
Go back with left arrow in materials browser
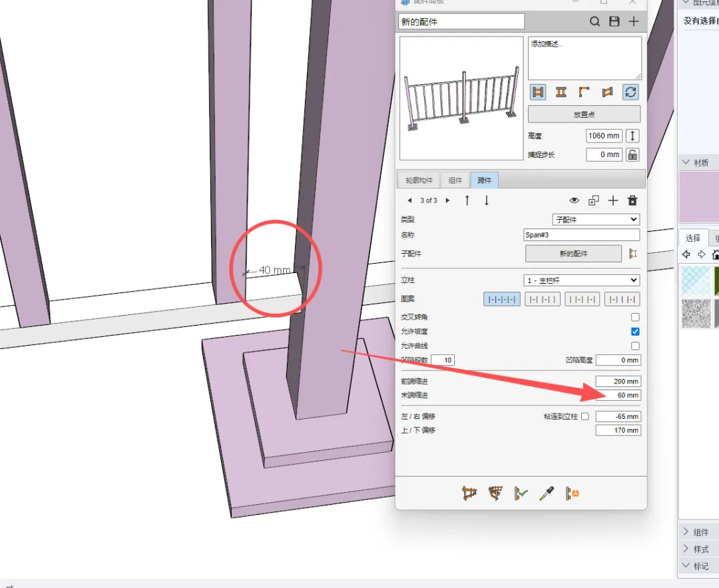(686, 254)
